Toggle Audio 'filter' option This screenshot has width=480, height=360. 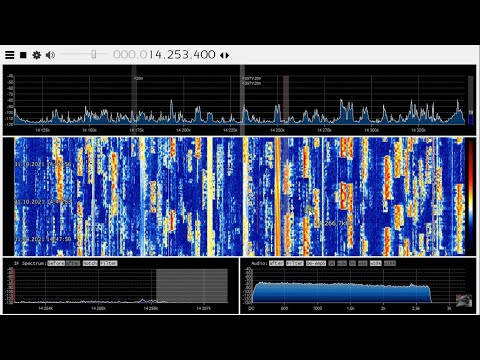click(295, 263)
